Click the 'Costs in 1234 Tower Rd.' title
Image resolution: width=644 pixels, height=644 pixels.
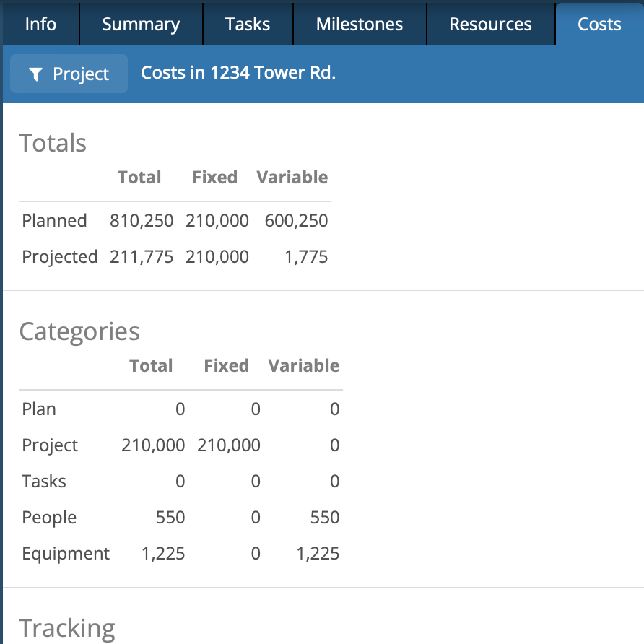tap(238, 73)
